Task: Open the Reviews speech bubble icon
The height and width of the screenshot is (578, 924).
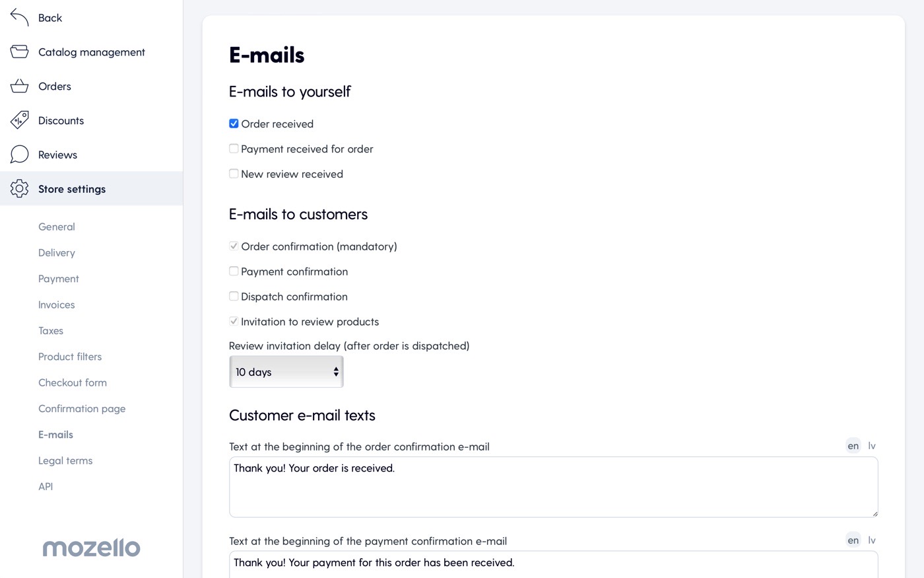Action: tap(19, 155)
